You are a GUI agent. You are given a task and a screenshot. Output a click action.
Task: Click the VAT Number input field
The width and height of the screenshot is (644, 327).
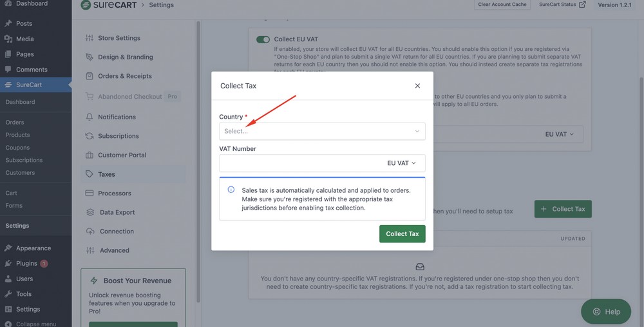[299, 163]
